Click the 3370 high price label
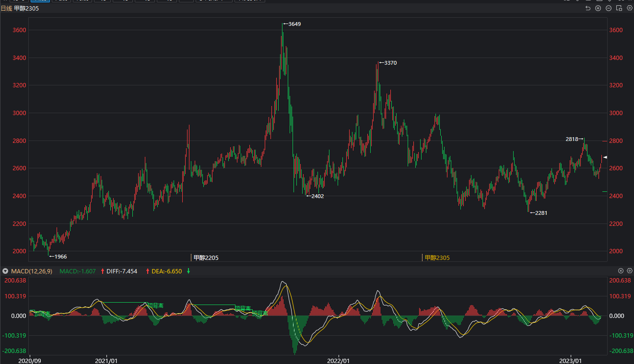Viewport: 634px width, 364px height. pyautogui.click(x=388, y=63)
